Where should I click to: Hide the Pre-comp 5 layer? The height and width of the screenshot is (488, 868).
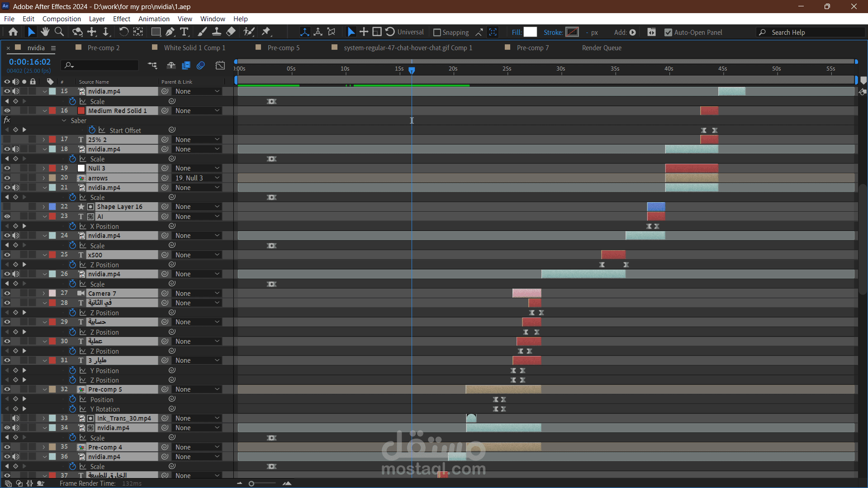pyautogui.click(x=7, y=389)
